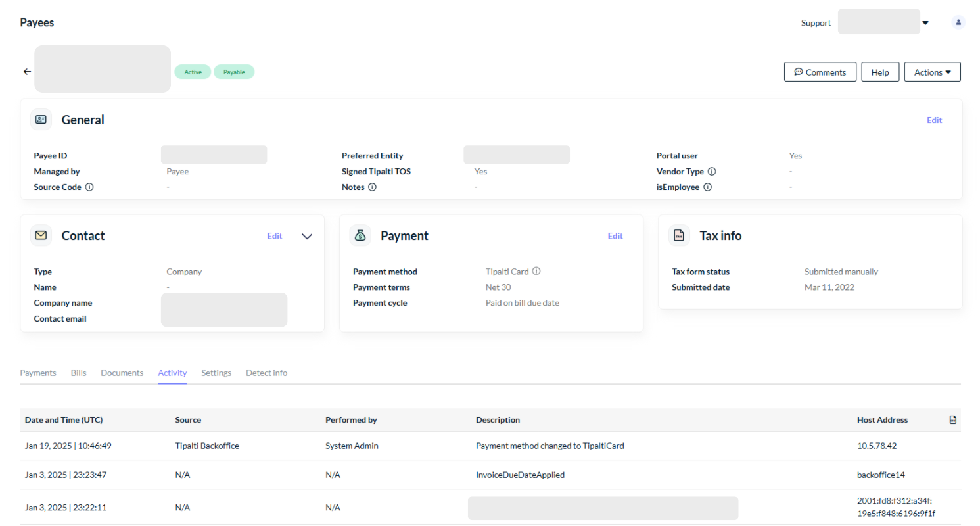Screen dimensions: 980x526
Task: Open the user profile avatar icon
Action: [958, 22]
